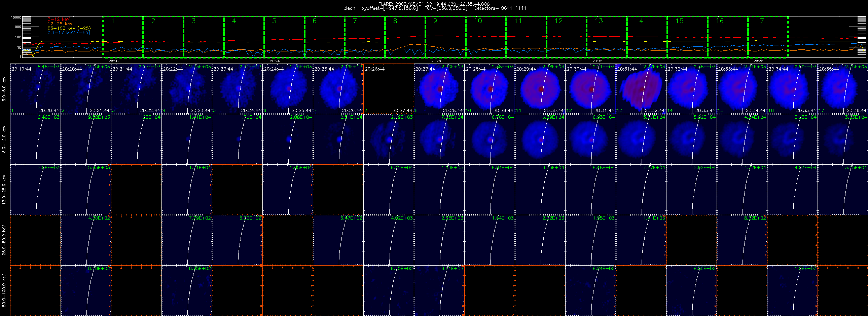868x316 pixels.
Task: Click the blue '0.1-17 MeV (-95)' legend entry
Action: [69, 33]
